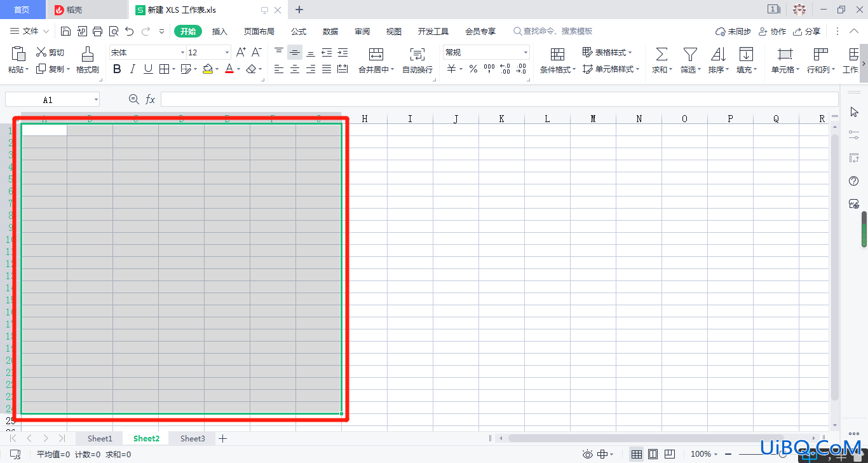Image resolution: width=868 pixels, height=463 pixels.
Task: Switch to Sheet3 tab
Action: (193, 438)
